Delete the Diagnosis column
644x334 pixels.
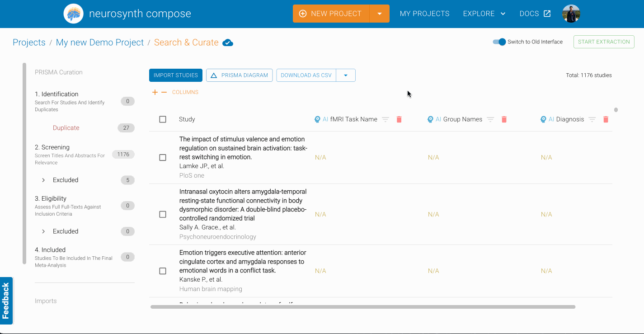[606, 119]
